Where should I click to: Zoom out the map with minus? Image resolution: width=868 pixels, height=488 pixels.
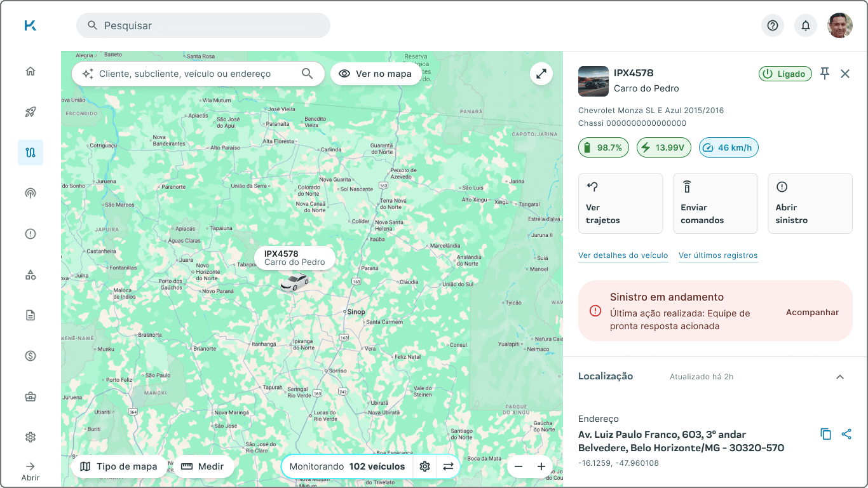point(519,466)
